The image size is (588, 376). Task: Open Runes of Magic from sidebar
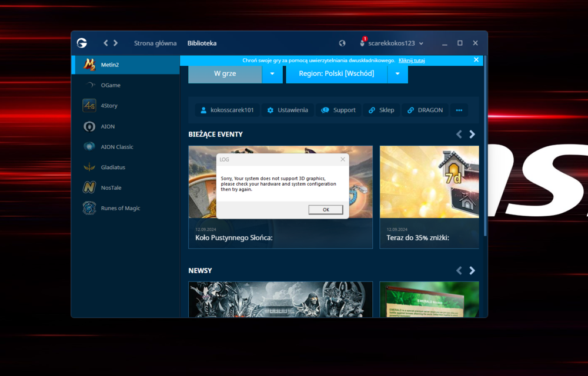[x=126, y=208]
